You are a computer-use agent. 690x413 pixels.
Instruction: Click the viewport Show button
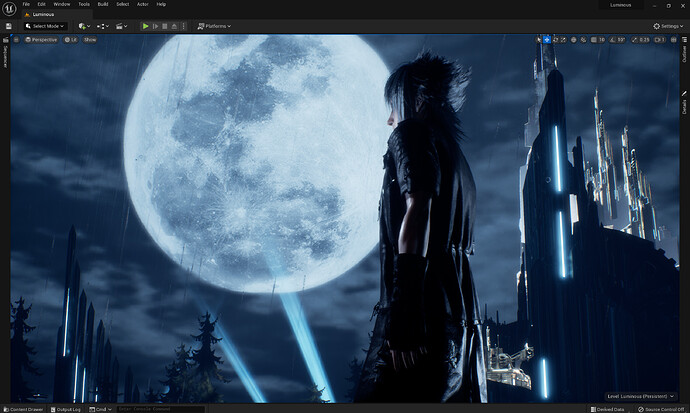(x=90, y=40)
